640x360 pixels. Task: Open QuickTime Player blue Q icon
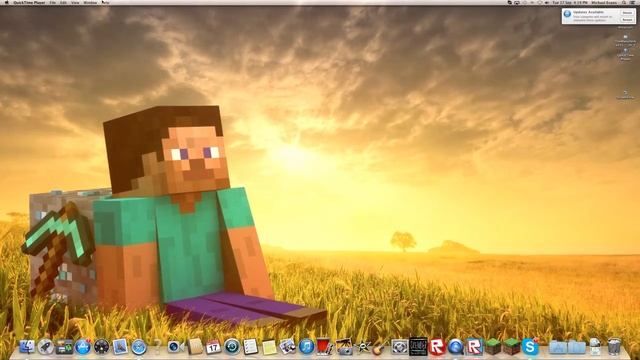[456, 347]
